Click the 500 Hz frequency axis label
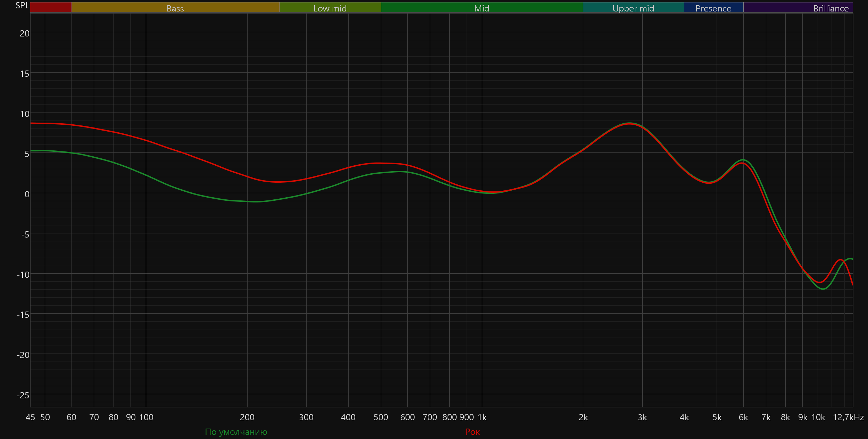The width and height of the screenshot is (868, 439). (381, 417)
